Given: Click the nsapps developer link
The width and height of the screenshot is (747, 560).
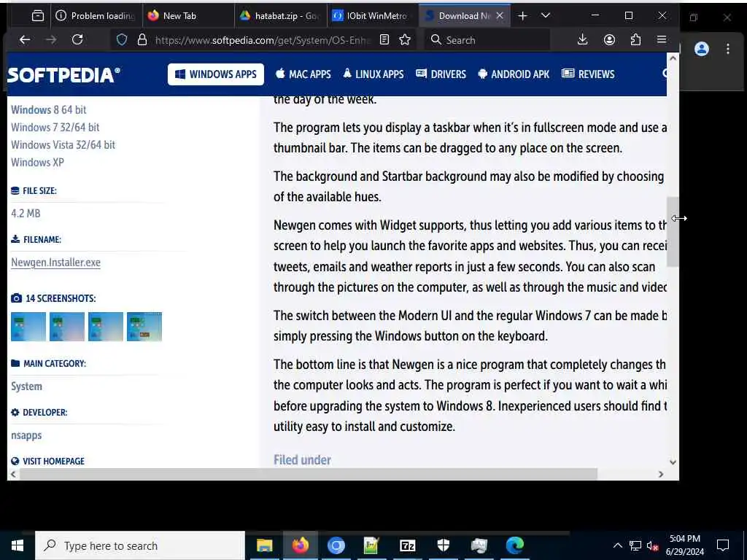Looking at the screenshot, I should (26, 435).
